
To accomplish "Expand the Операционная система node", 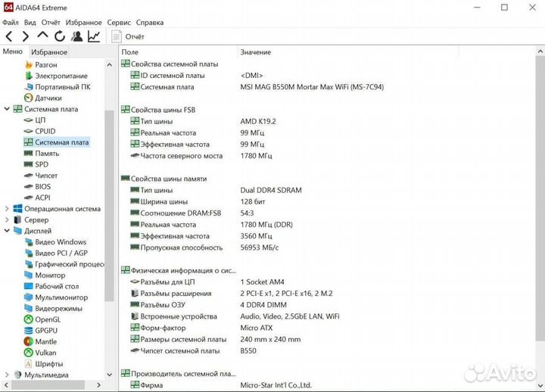I will click(7, 209).
